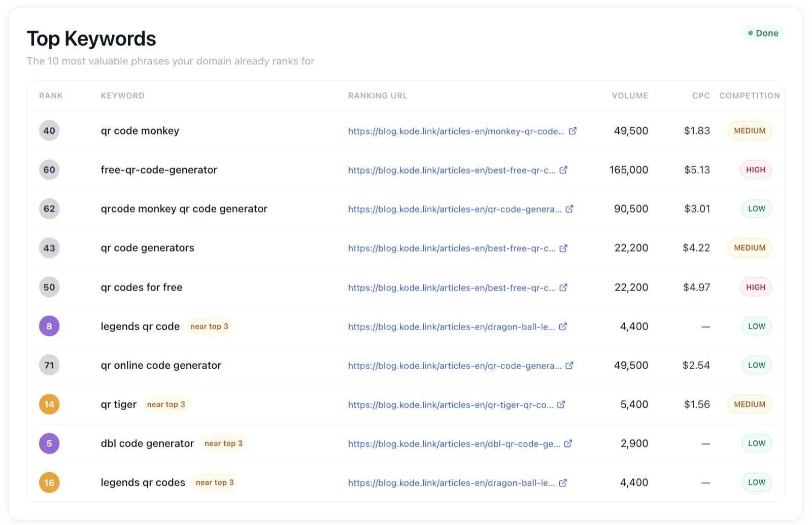
Task: Open external link icon for qr code monkey
Action: click(572, 131)
